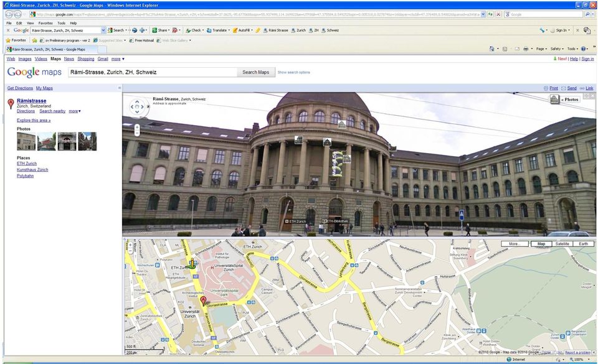This screenshot has height=364, width=598.
Task: Click the My Maps link
Action: pos(44,88)
